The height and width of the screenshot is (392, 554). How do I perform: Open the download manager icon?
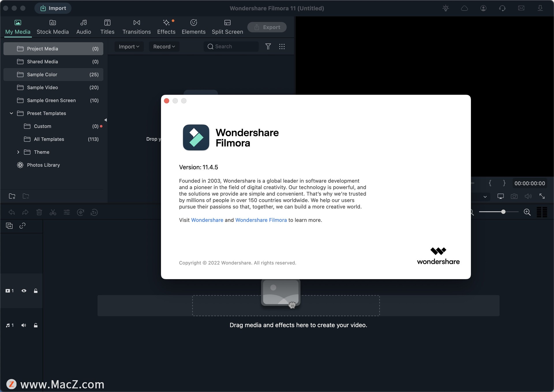[x=540, y=8]
